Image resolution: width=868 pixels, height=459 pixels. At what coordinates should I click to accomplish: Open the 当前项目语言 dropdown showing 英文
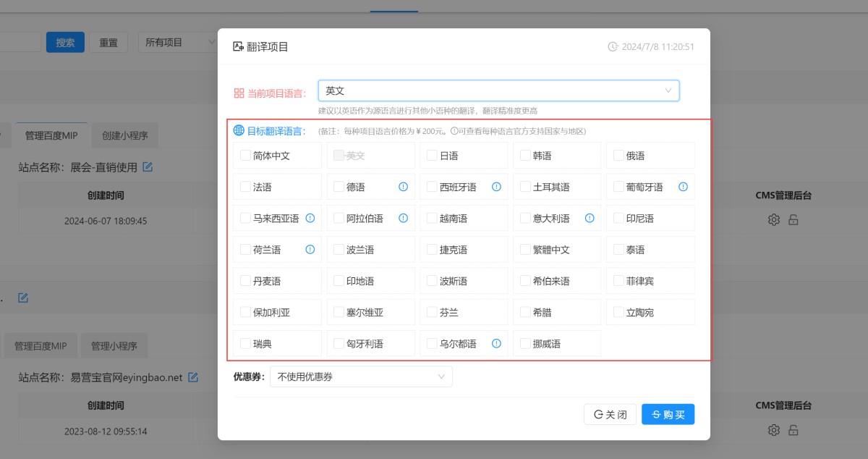coord(498,90)
